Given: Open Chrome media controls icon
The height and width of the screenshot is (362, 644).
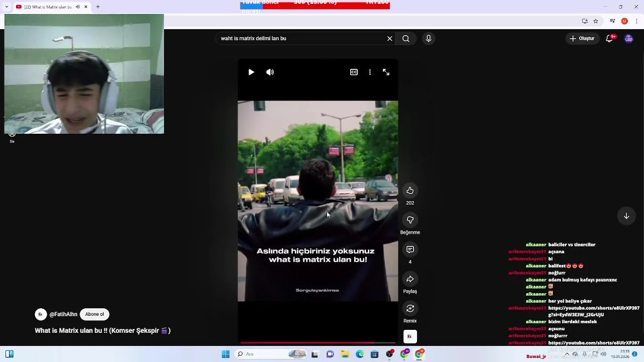Looking at the screenshot, I should coord(612,21).
